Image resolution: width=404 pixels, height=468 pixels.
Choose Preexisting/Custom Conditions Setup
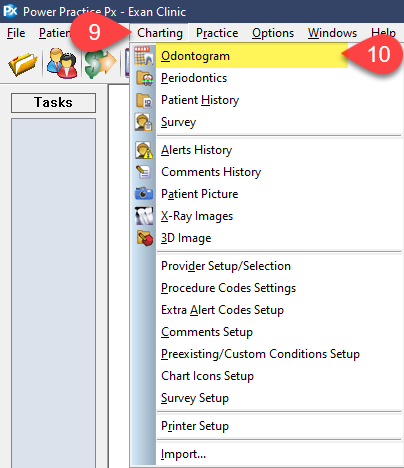(260, 354)
